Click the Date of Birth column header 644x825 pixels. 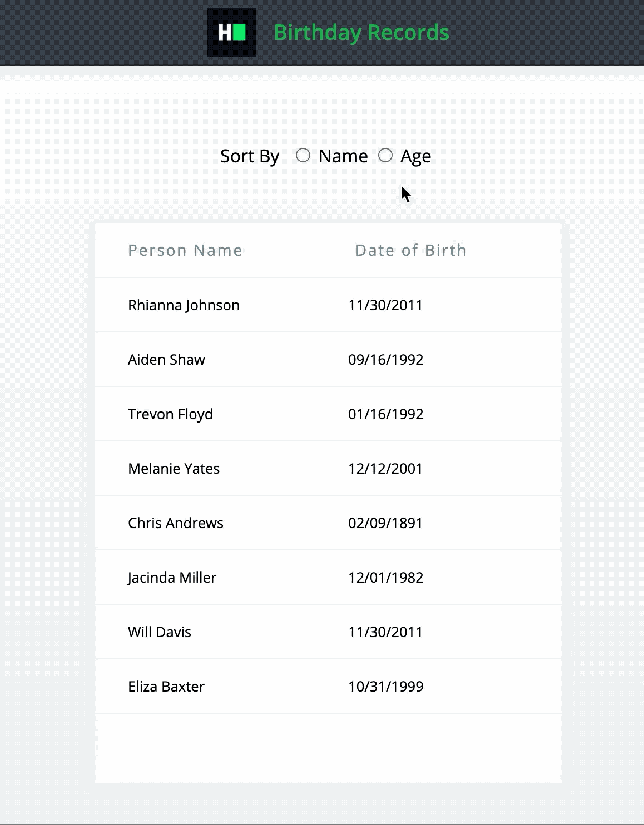[410, 250]
